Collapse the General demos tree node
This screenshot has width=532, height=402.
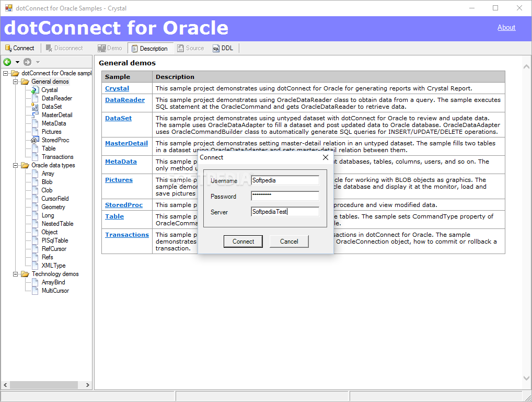point(15,82)
